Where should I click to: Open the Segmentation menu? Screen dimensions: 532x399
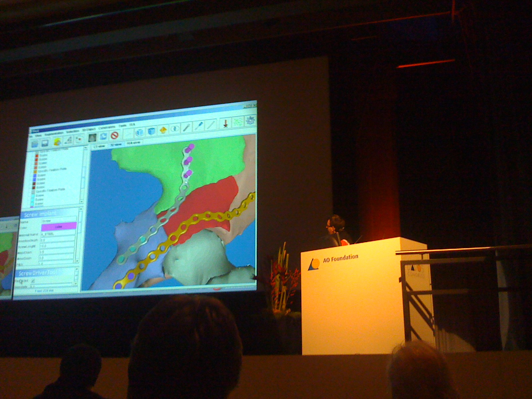[x=54, y=133]
